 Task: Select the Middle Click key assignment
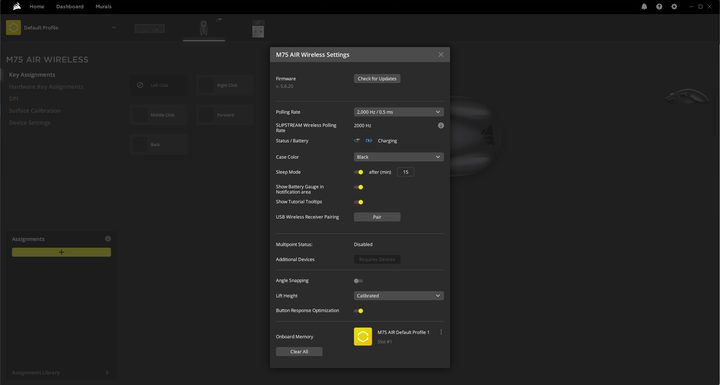pyautogui.click(x=158, y=115)
